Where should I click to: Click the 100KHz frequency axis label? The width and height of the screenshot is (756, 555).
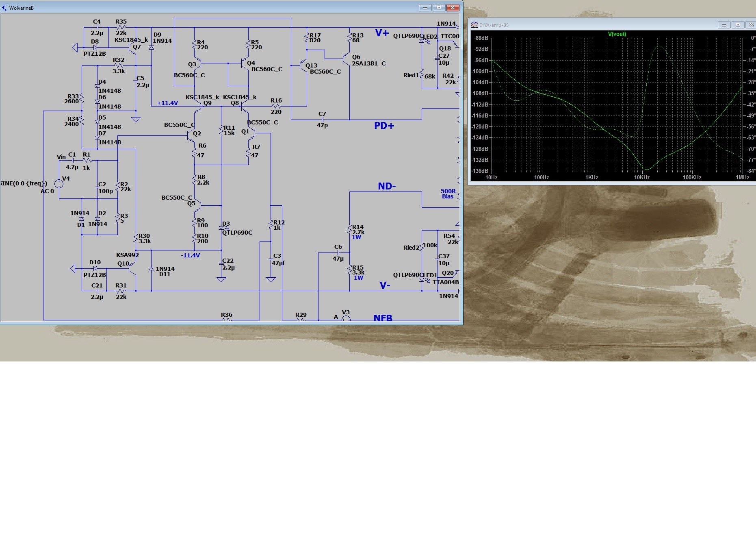692,177
